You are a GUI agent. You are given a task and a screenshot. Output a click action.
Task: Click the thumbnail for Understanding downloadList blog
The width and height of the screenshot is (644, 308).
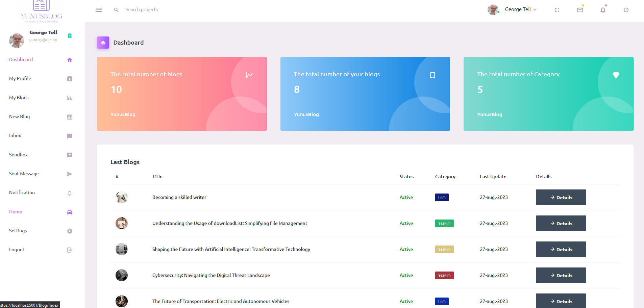122,223
